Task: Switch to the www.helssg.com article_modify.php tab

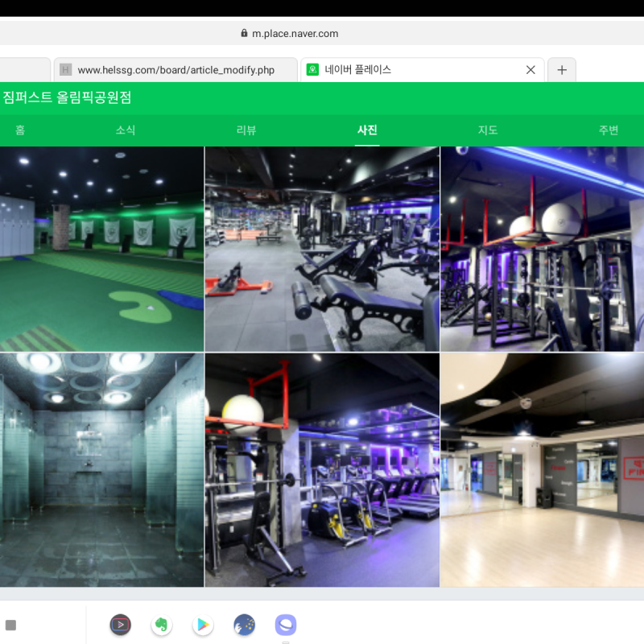Action: click(175, 70)
